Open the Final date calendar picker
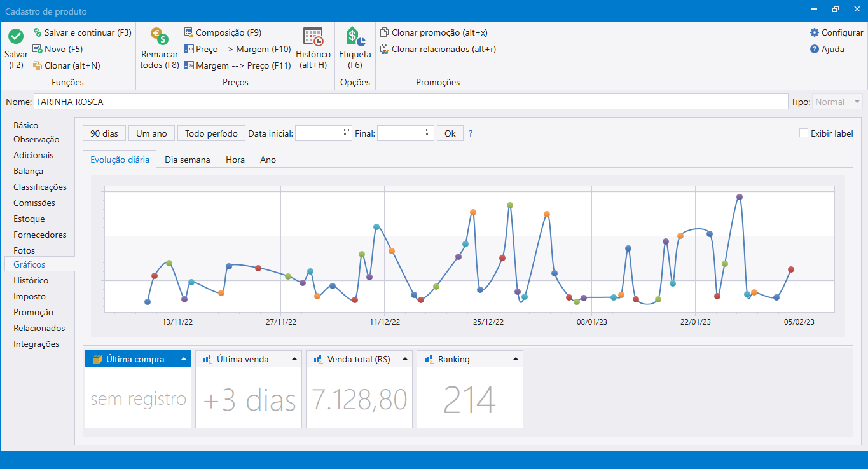 click(428, 133)
